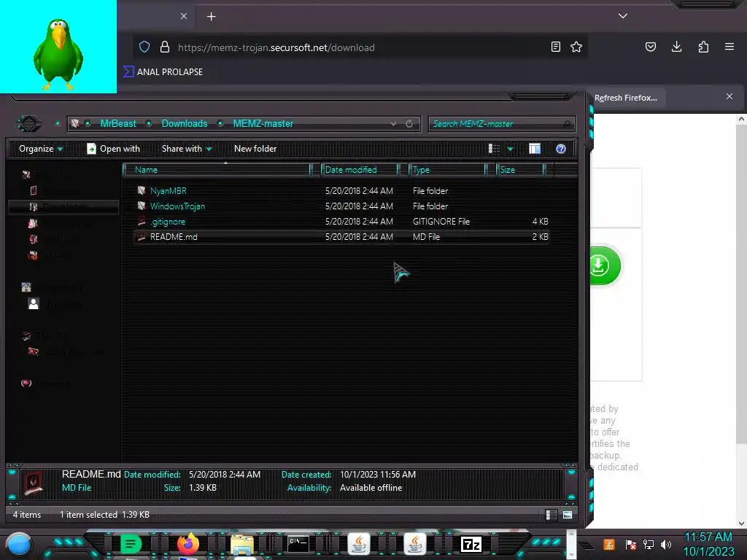Click Open with in Explorer toolbar

click(x=113, y=149)
